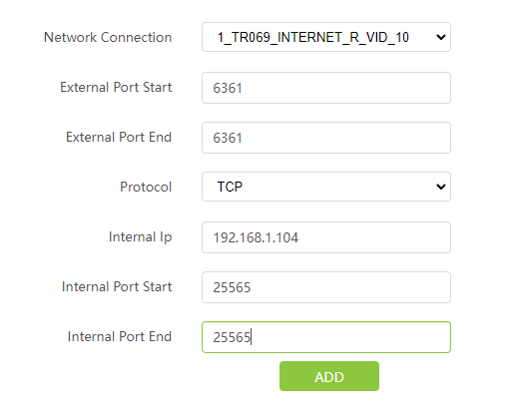Click the Protocol label text
Viewport: 532px width, 414px height.
(146, 187)
